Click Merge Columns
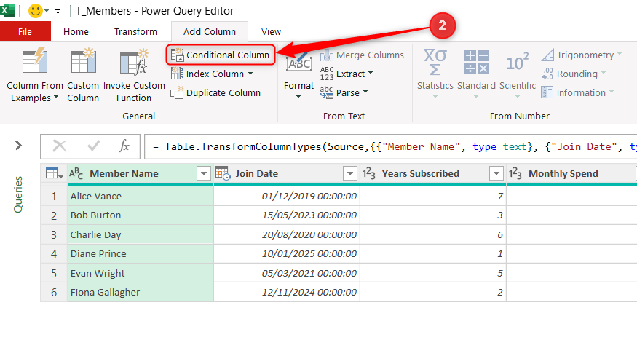 pyautogui.click(x=362, y=55)
